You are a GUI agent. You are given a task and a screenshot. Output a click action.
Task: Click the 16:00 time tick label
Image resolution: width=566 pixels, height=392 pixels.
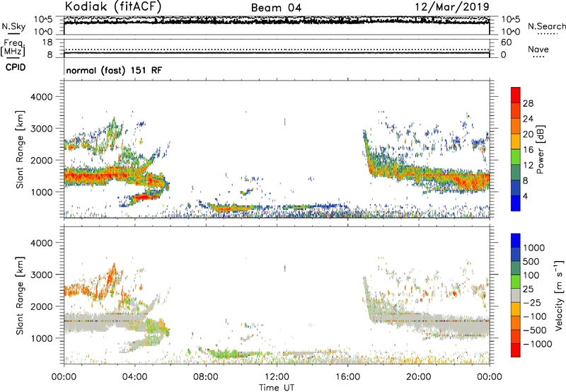pyautogui.click(x=347, y=377)
